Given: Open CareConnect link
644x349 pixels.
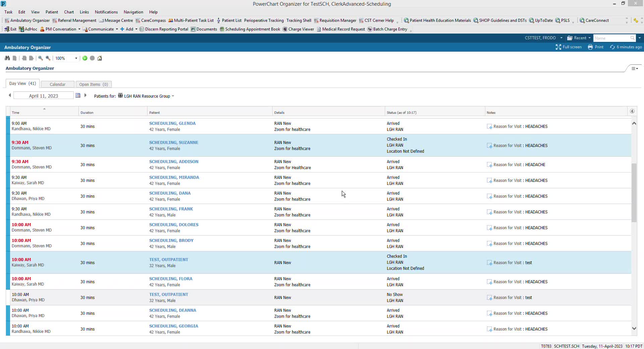Looking at the screenshot, I should tap(594, 20).
